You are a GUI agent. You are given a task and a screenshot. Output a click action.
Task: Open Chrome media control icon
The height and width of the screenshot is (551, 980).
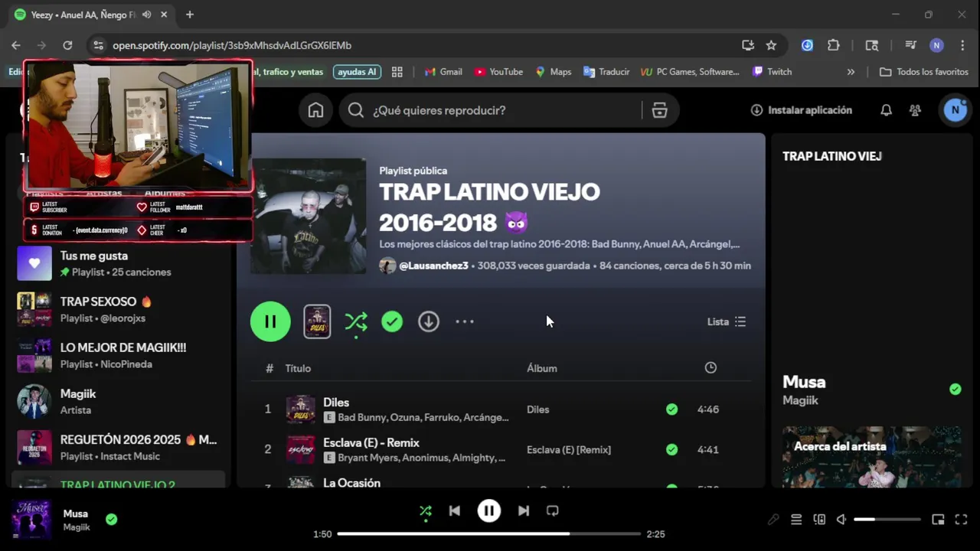pyautogui.click(x=910, y=45)
